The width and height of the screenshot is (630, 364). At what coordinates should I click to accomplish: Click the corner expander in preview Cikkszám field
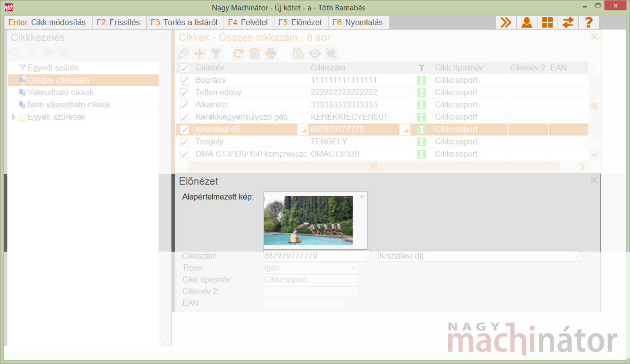pyautogui.click(x=367, y=257)
